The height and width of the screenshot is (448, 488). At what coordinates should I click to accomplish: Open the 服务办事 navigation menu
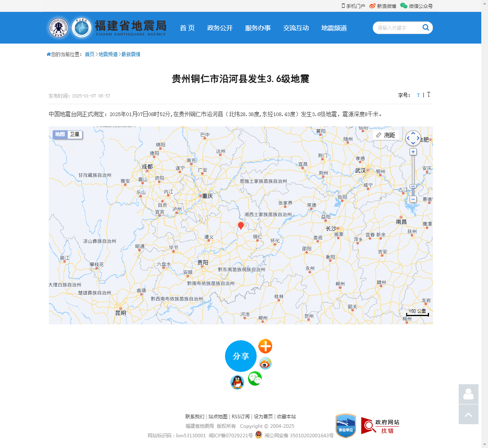tap(258, 28)
